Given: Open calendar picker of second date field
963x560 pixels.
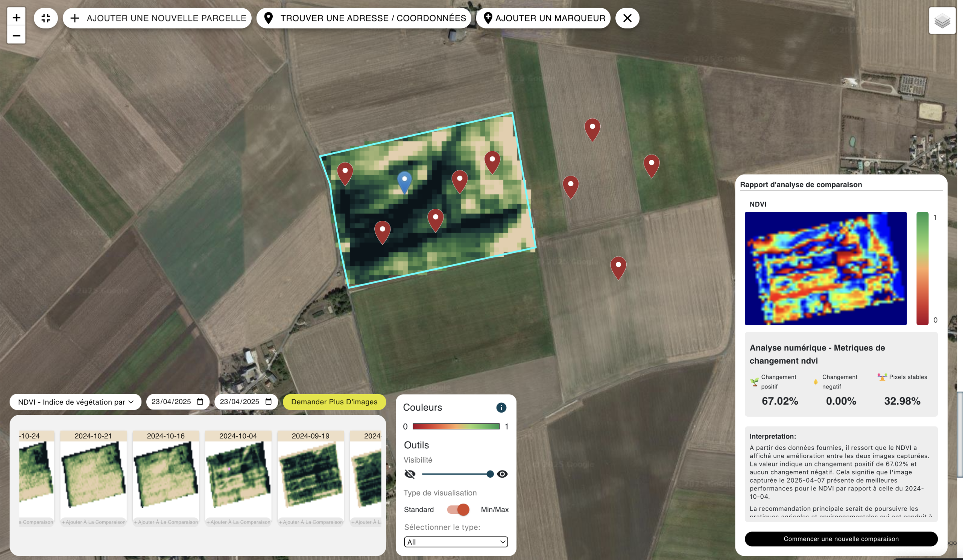Looking at the screenshot, I should (x=268, y=401).
